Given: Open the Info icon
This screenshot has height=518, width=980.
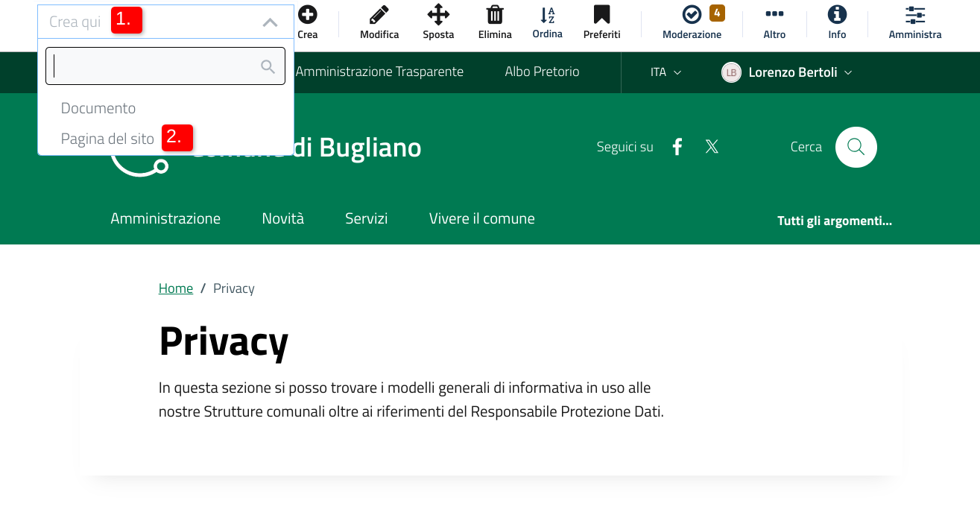Looking at the screenshot, I should [837, 15].
